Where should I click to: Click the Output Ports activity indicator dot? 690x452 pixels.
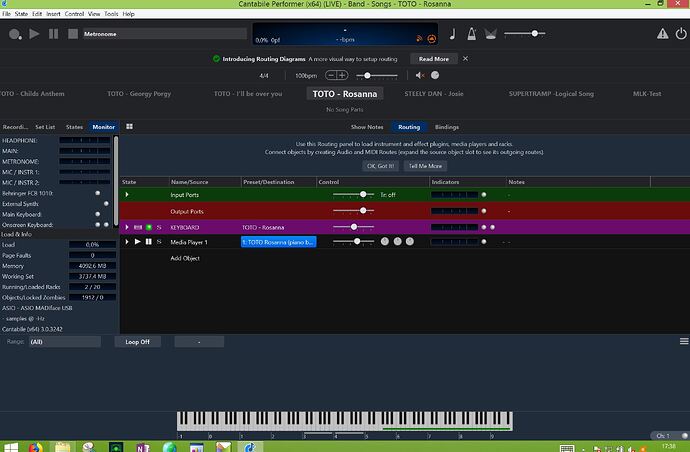[484, 211]
